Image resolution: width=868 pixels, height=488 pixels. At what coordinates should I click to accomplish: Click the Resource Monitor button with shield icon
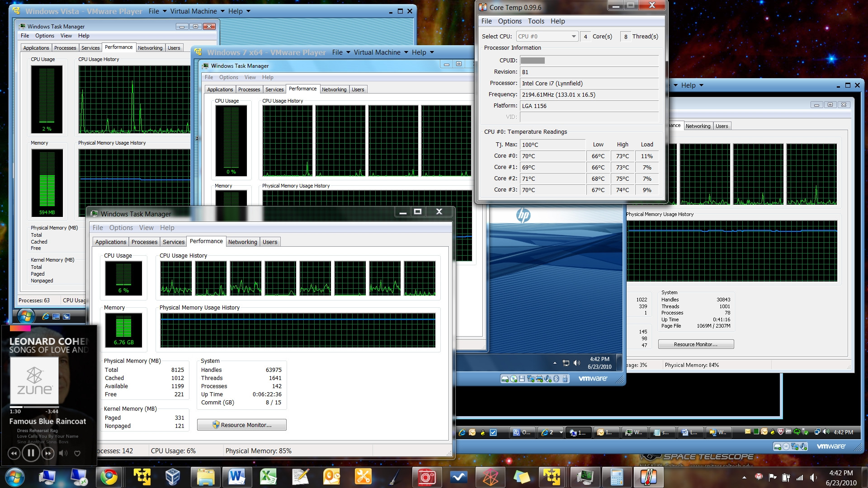click(x=241, y=425)
